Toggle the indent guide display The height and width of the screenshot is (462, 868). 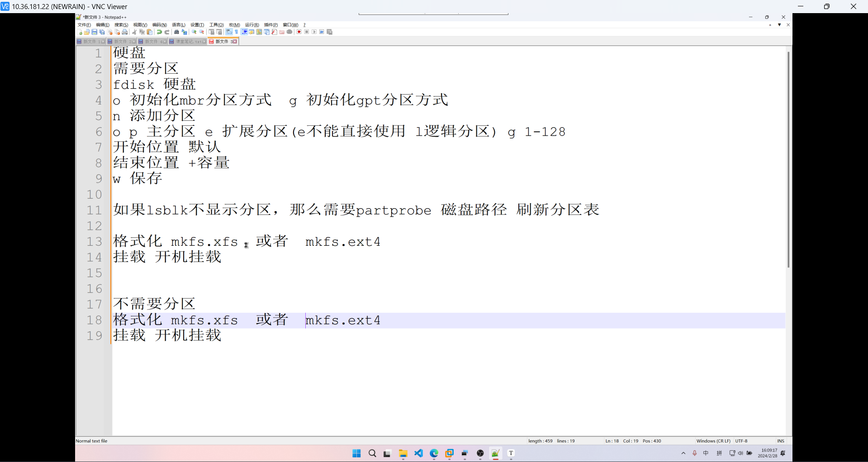tap(244, 32)
